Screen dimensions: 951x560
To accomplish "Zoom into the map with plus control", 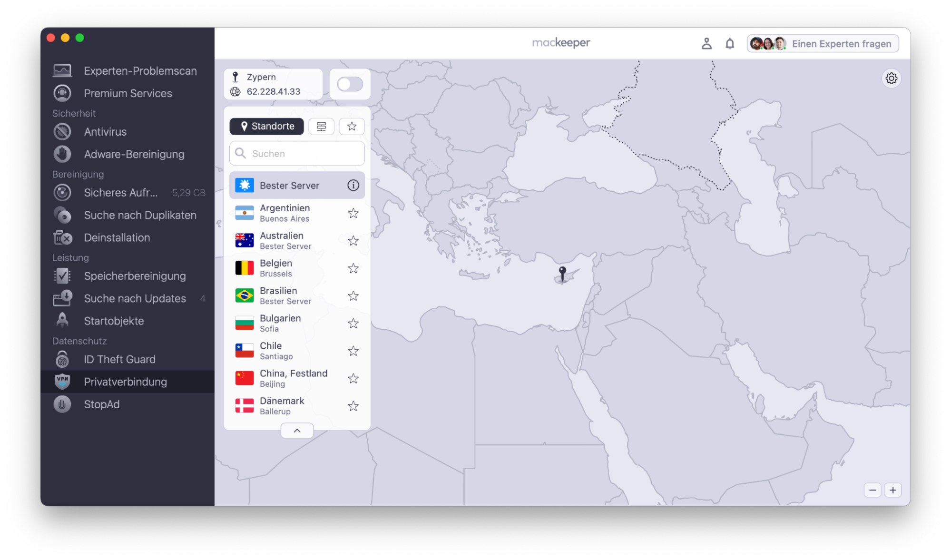I will [x=893, y=490].
